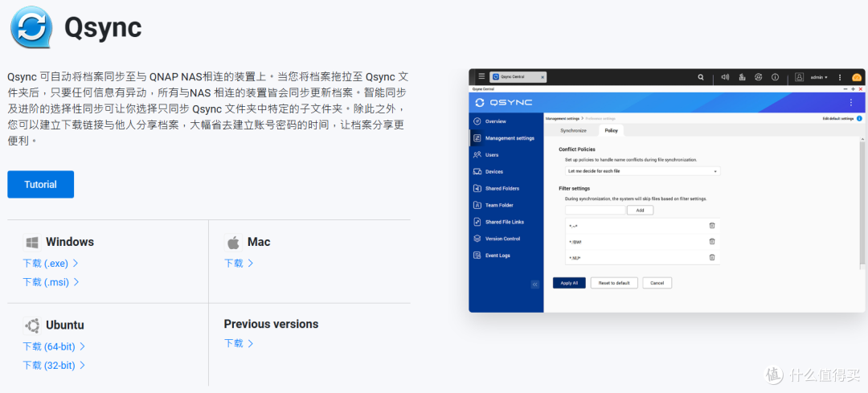868x393 pixels.
Task: Click the admin user avatar icon
Action: (799, 77)
